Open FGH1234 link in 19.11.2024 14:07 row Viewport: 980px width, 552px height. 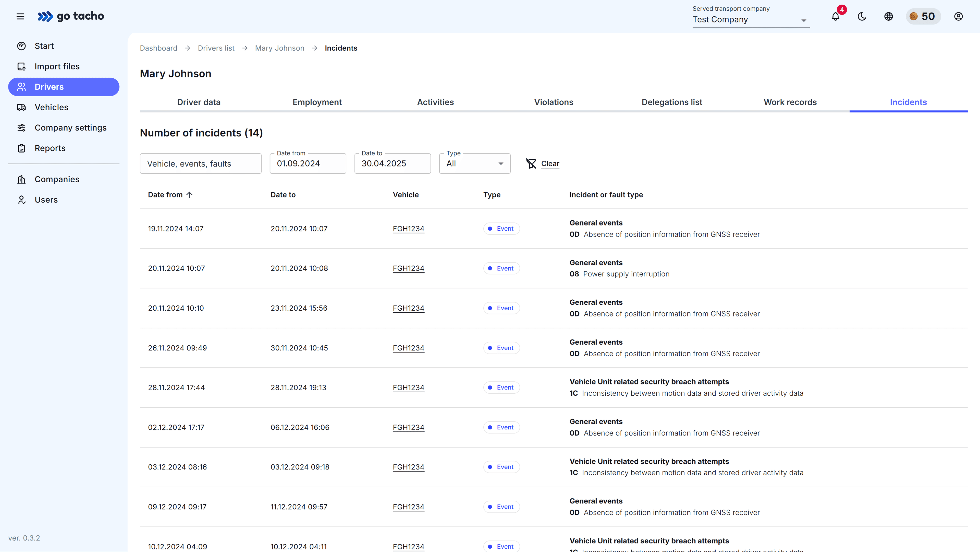click(409, 229)
